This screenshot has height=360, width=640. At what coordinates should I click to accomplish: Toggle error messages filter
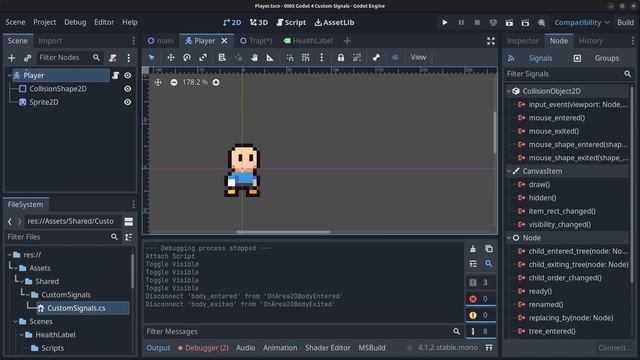480,299
